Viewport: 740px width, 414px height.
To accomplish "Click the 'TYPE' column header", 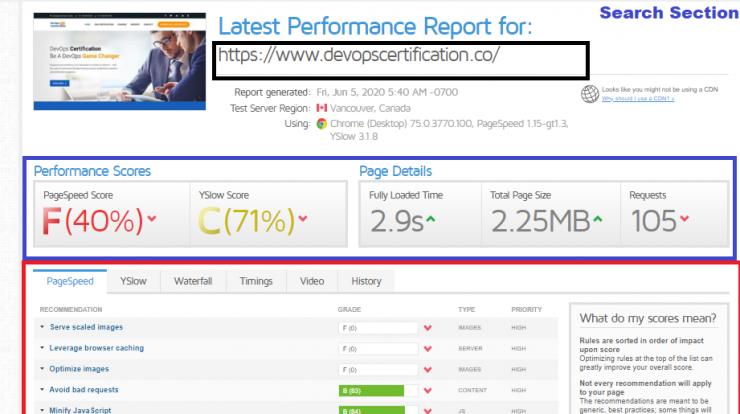I will click(x=466, y=310).
